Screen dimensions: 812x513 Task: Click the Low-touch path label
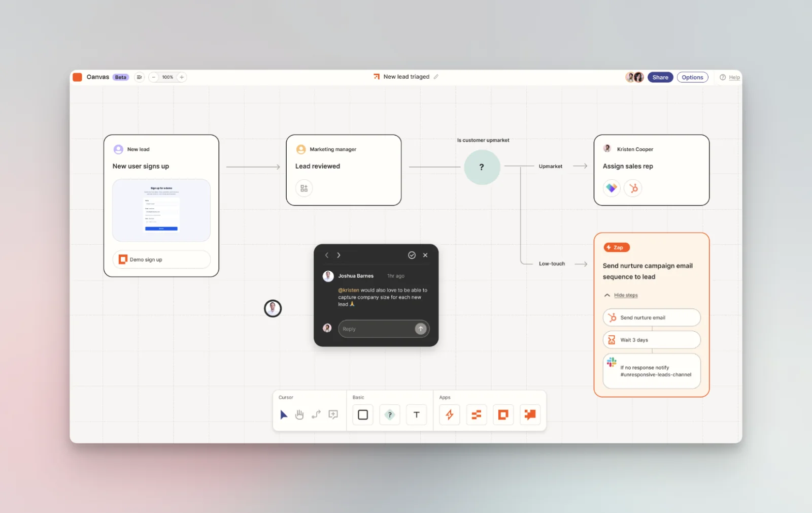click(x=552, y=264)
